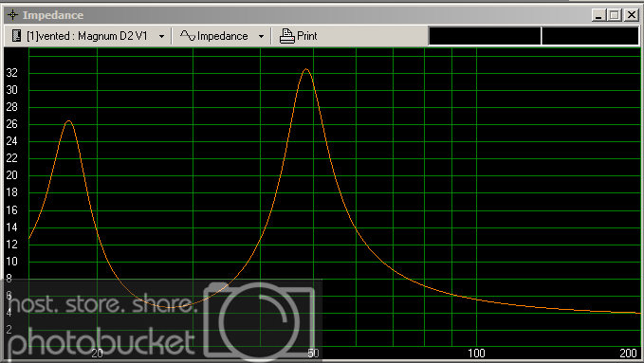
Task: Click the '200' frequency axis label
Action: coord(629,354)
